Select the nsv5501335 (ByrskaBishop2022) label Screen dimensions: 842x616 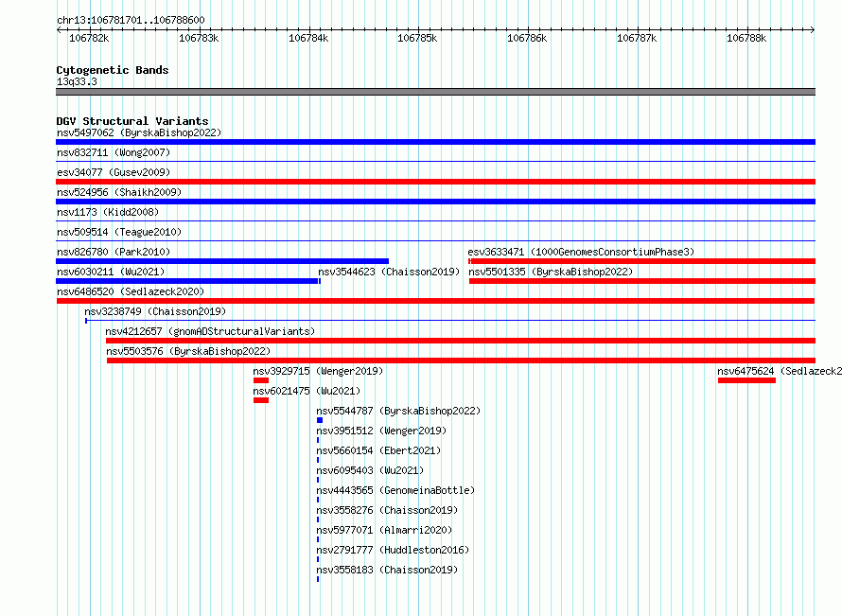click(551, 272)
